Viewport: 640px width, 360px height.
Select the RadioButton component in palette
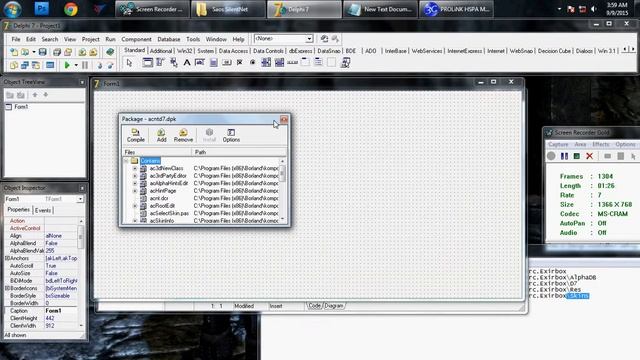pyautogui.click(x=253, y=62)
